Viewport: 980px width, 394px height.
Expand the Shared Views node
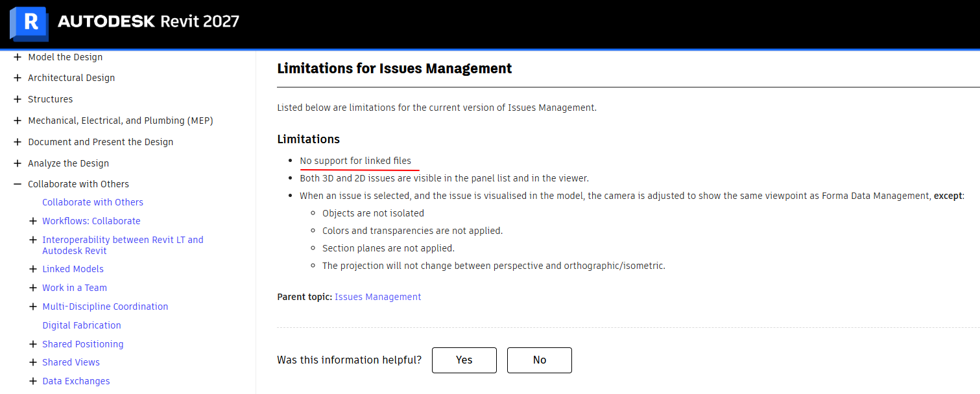33,362
